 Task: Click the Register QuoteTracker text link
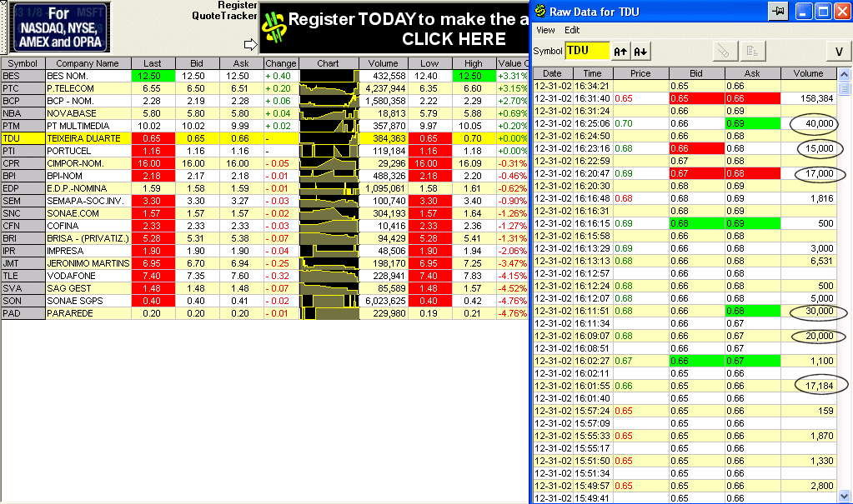point(224,10)
